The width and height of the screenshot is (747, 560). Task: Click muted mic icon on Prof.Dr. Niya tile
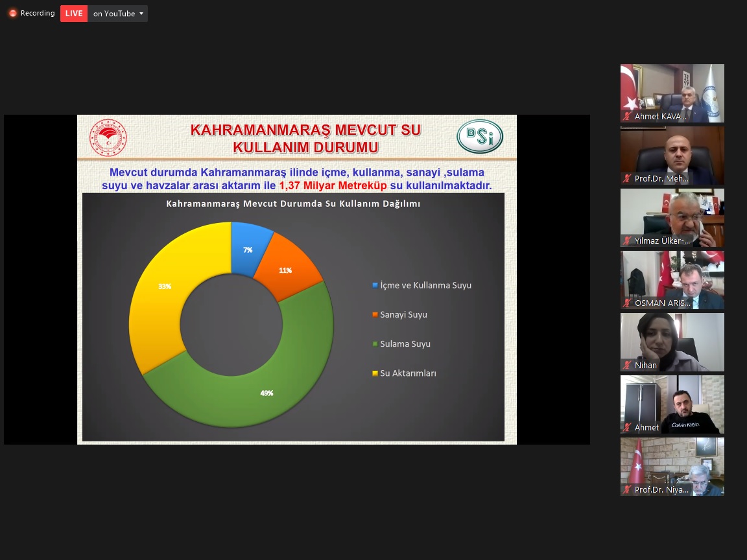pos(627,490)
